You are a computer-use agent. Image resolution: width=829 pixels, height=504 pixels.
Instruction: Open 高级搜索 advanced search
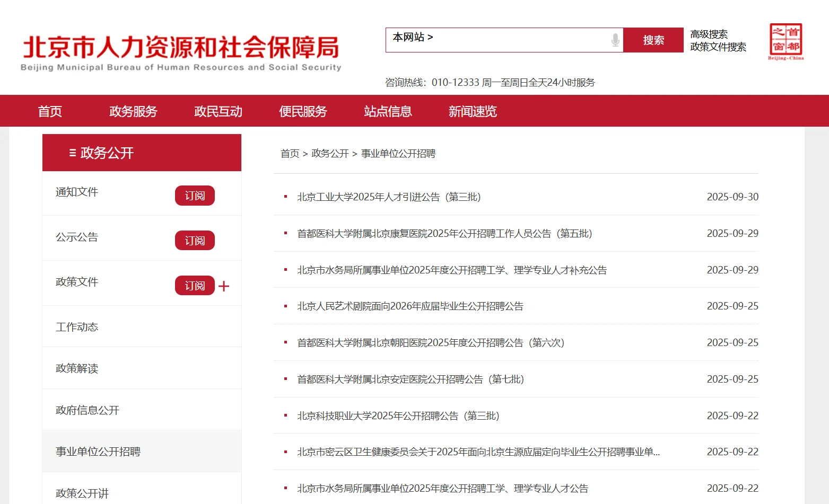[709, 34]
